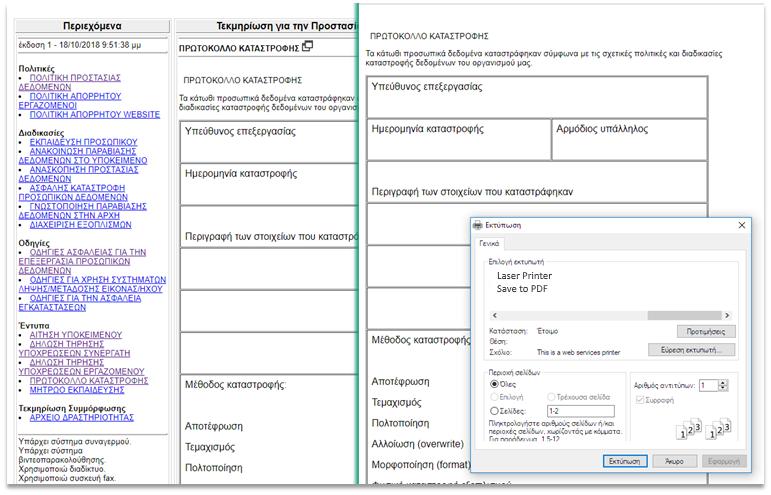Click the Περιεχόμενα panel header
This screenshot has height=495, width=771.
click(x=92, y=26)
